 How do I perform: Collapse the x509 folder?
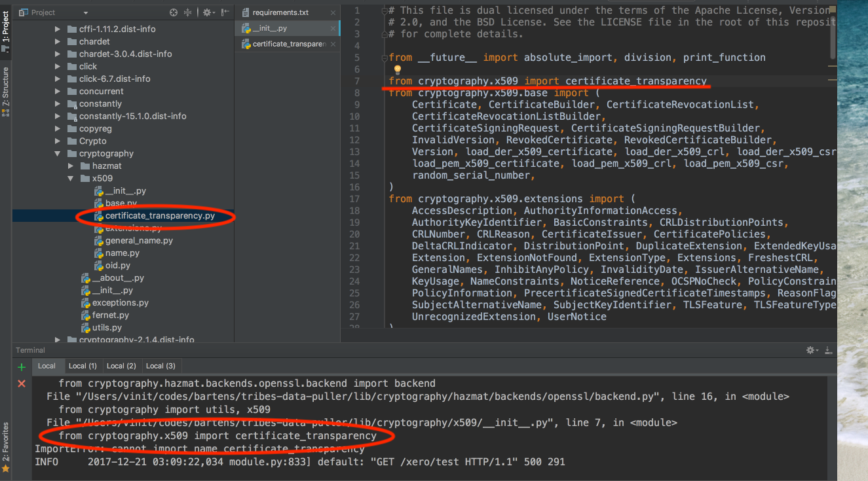[x=71, y=178]
